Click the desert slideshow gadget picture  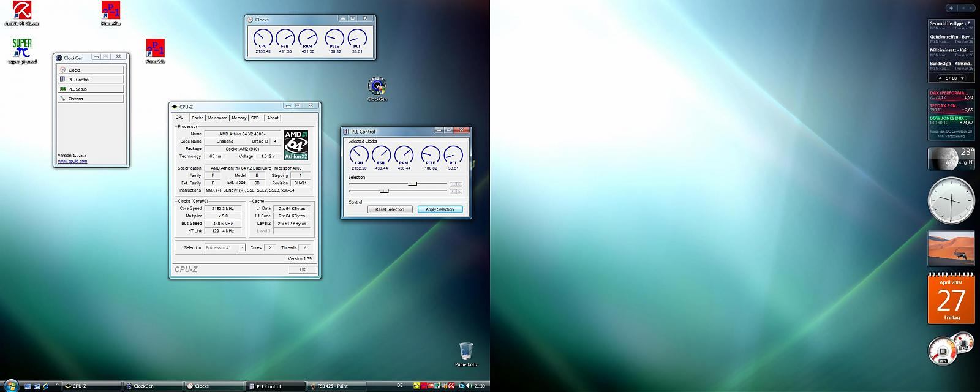point(951,248)
